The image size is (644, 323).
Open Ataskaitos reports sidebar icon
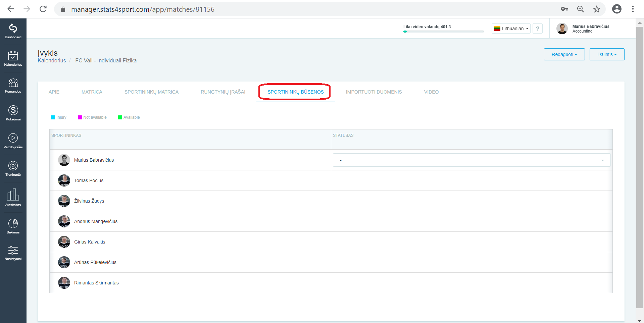pos(13,197)
